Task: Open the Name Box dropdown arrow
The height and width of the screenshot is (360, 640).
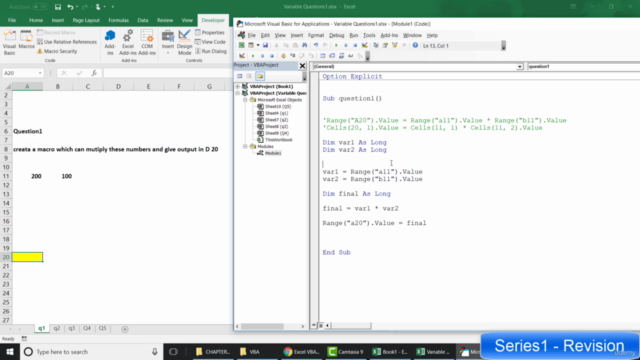Action: point(40,73)
